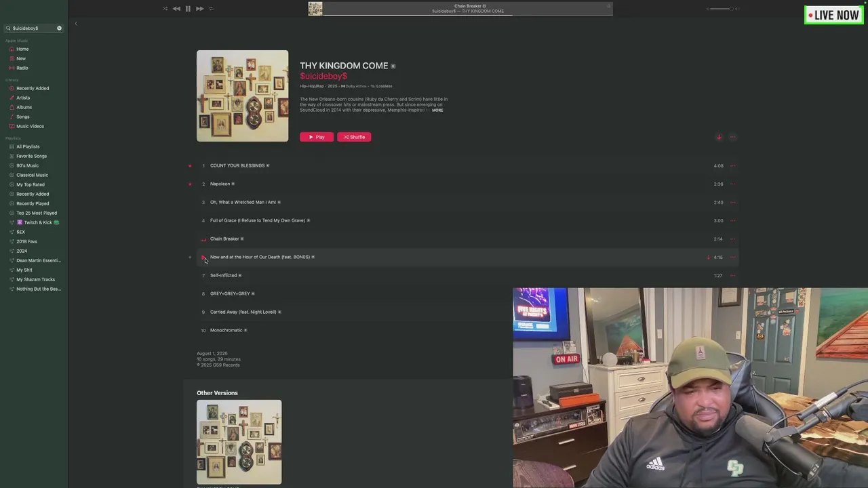The image size is (868, 488).
Task: Skip forward to the next track
Action: pos(199,9)
